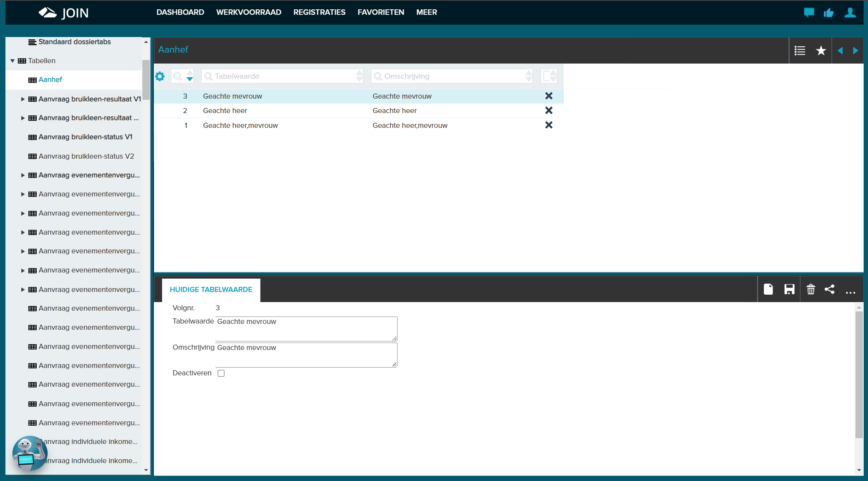Click the Omschrijving column sort arrows
The height and width of the screenshot is (481, 868).
pyautogui.click(x=529, y=76)
